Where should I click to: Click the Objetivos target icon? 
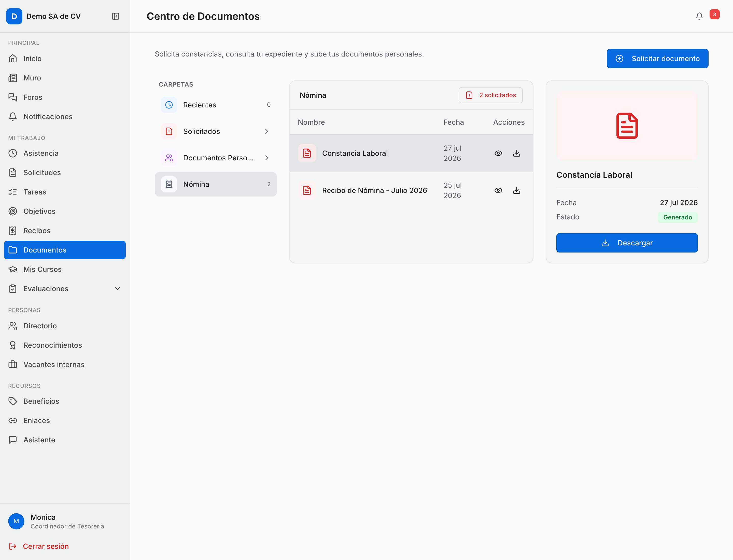click(x=13, y=211)
